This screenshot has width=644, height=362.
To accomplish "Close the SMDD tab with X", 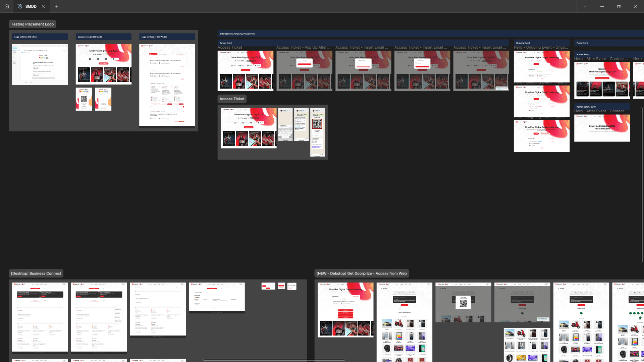I will point(43,6).
